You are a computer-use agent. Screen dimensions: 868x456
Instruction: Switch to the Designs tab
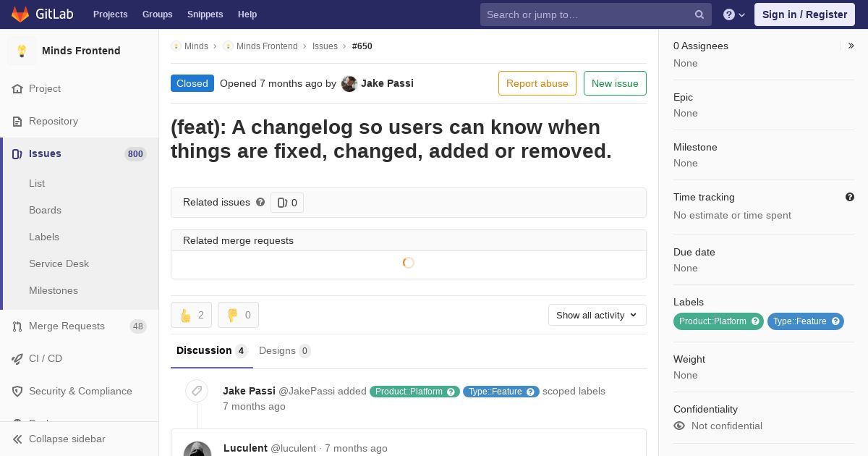[285, 351]
